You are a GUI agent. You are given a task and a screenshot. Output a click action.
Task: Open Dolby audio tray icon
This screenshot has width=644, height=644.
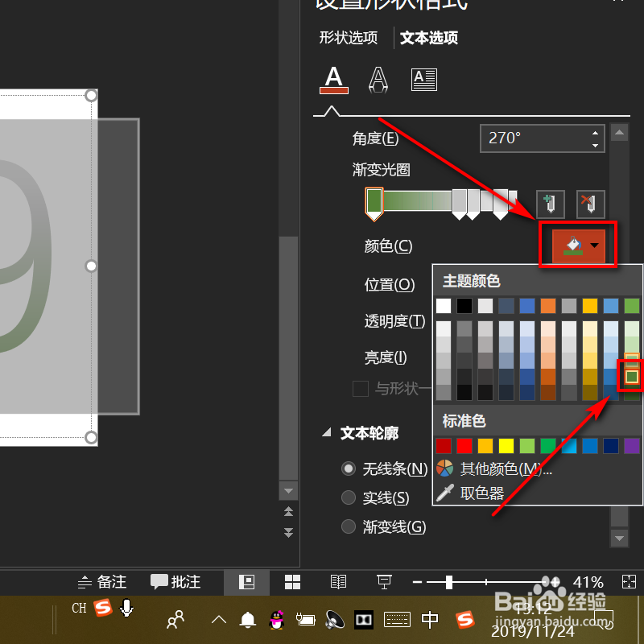point(364,619)
